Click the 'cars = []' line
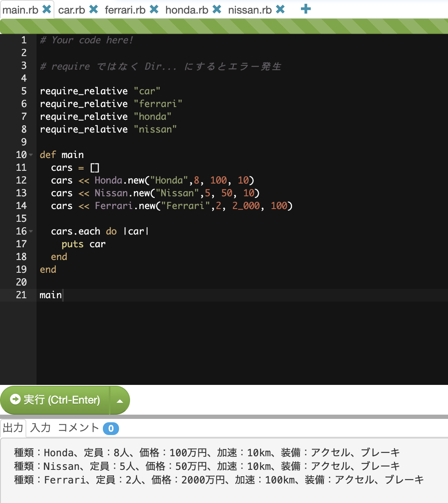This screenshot has height=503, width=448. pyautogui.click(x=75, y=167)
